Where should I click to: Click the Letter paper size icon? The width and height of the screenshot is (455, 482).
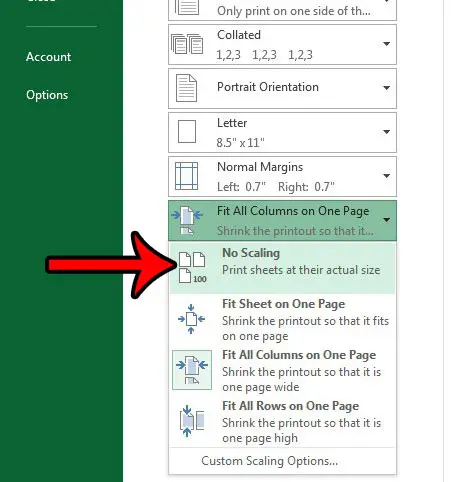(x=187, y=132)
